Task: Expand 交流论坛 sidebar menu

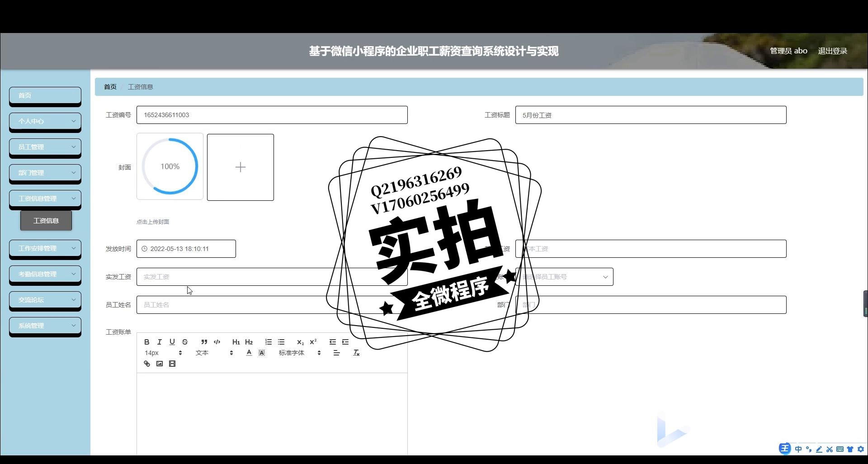Action: [45, 300]
